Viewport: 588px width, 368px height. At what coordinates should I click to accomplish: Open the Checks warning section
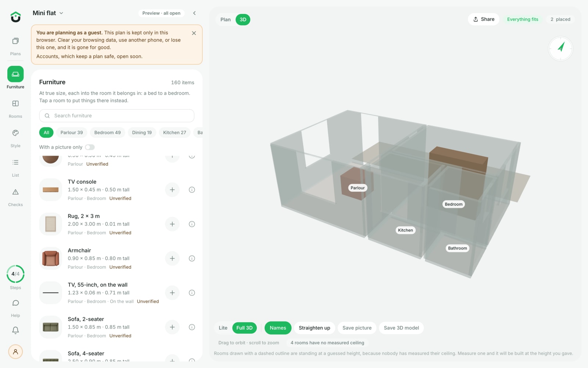(x=15, y=197)
